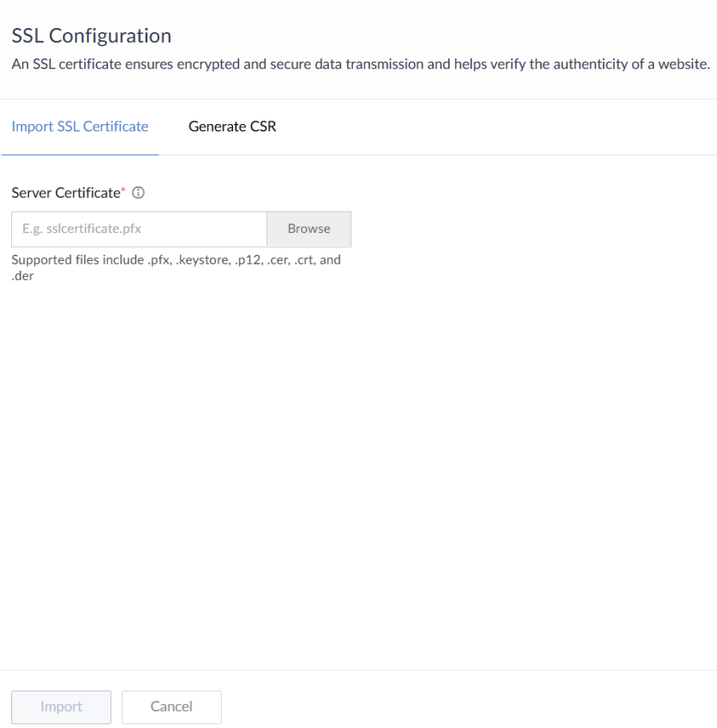Open the Generate CSR section
The height and width of the screenshot is (728, 717).
[232, 127]
